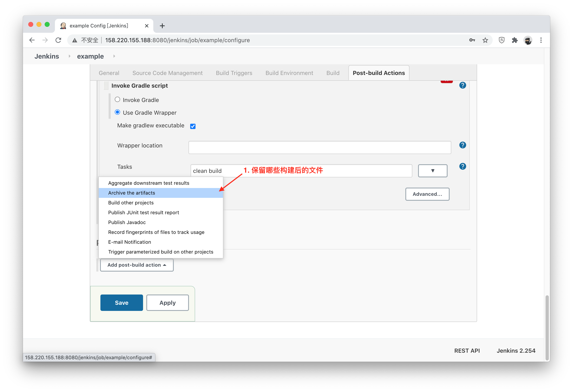Expand the Jenkins breadcrumb arrow
The width and height of the screenshot is (573, 392).
pos(69,56)
